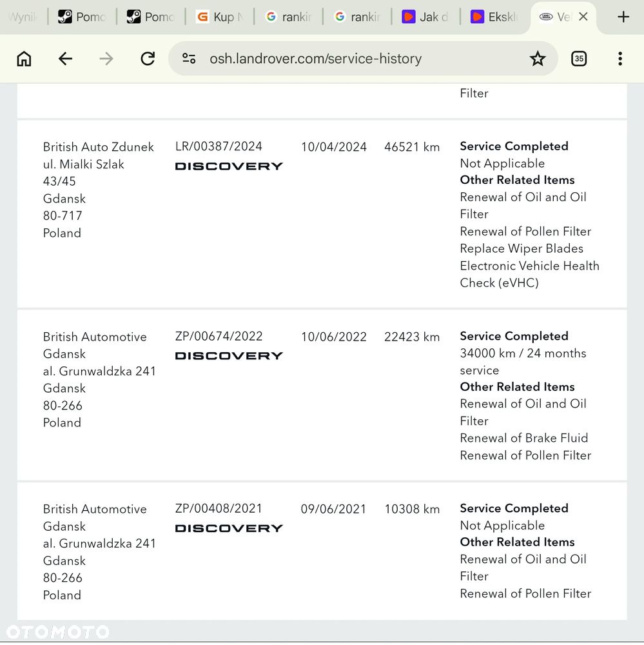Click mileage 22423 km
The height and width of the screenshot is (645, 644).
412,337
